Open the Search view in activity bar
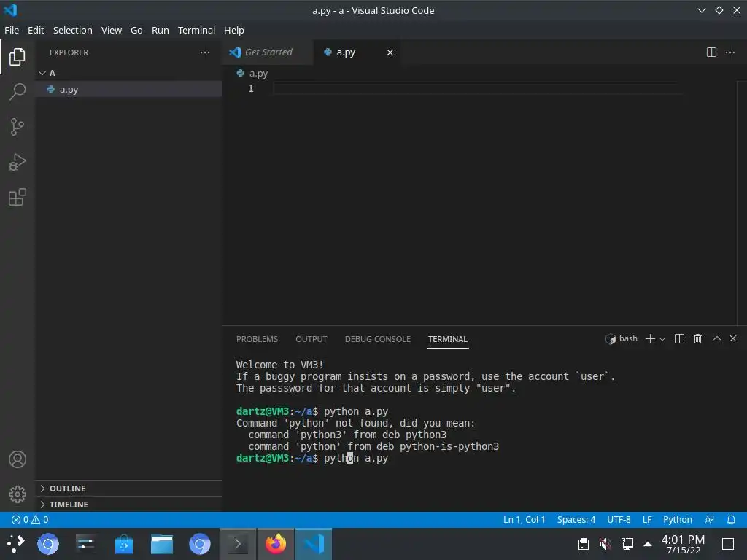 [x=18, y=91]
